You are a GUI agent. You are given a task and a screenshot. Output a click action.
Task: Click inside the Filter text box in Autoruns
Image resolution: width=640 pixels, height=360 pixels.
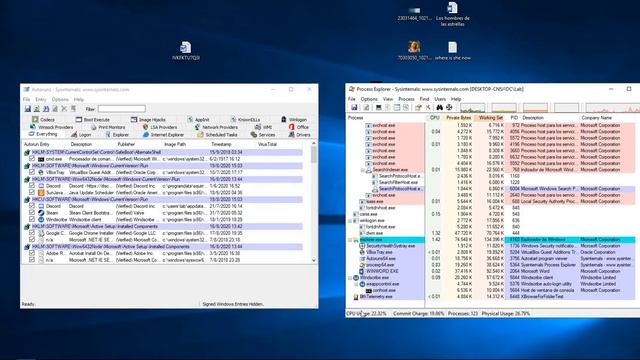[122, 109]
